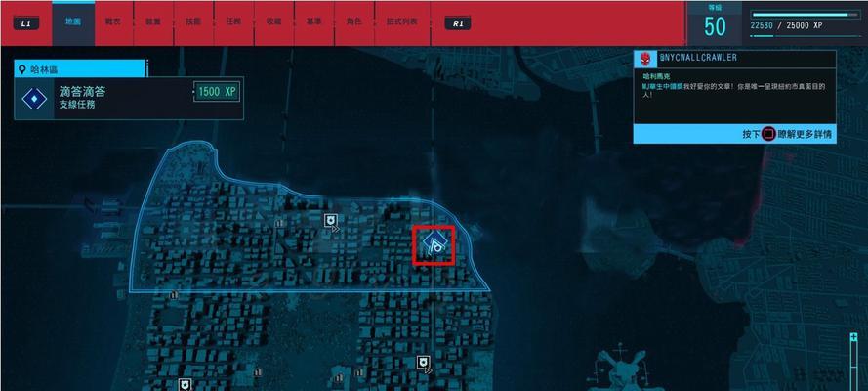Click the 1500 XP reward badge

[217, 92]
